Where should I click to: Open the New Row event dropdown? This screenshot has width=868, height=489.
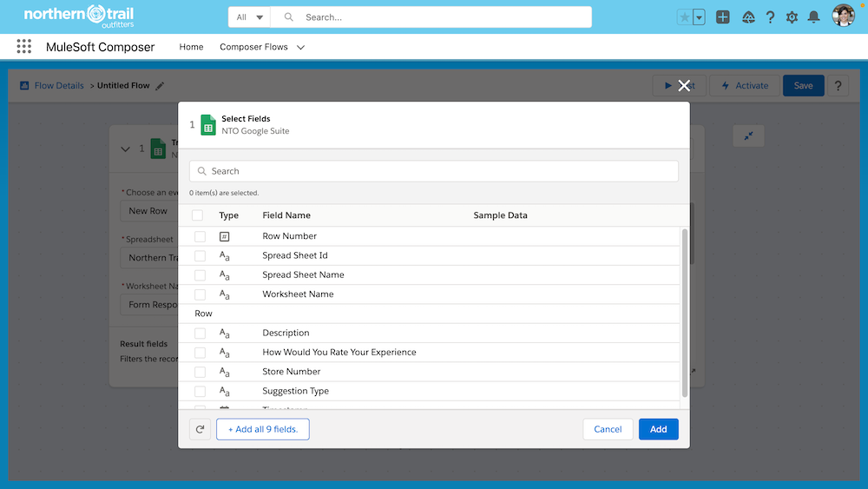(149, 211)
